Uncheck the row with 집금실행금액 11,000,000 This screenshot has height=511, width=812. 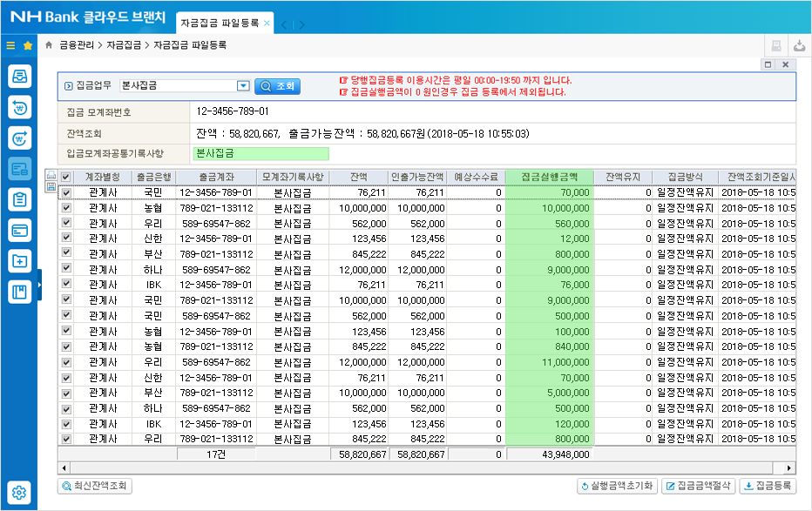65,362
